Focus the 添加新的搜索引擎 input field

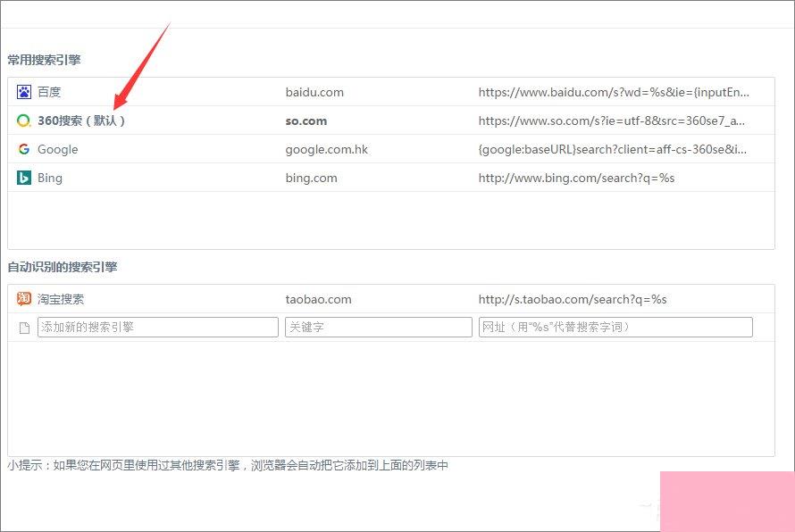point(158,327)
